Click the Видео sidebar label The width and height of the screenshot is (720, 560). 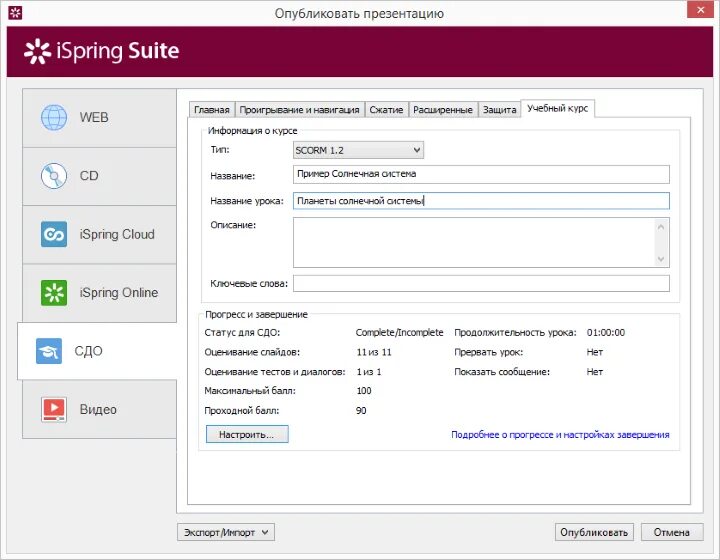(x=98, y=409)
